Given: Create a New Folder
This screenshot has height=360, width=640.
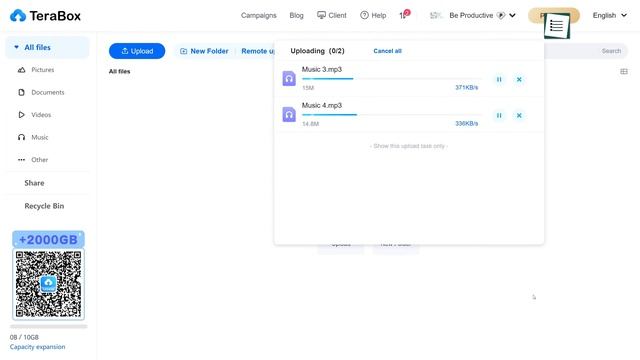Looking at the screenshot, I should click(204, 51).
